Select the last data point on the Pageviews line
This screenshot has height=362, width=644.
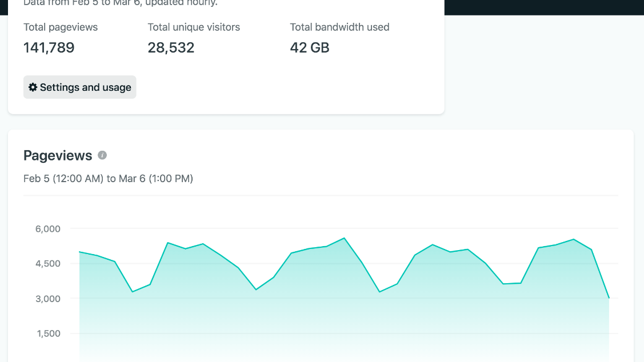point(609,298)
